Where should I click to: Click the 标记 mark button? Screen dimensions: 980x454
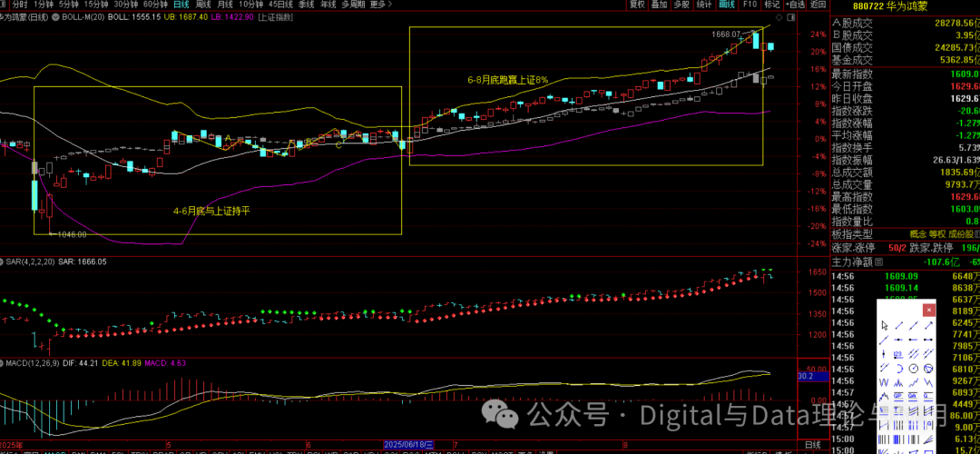(x=772, y=5)
